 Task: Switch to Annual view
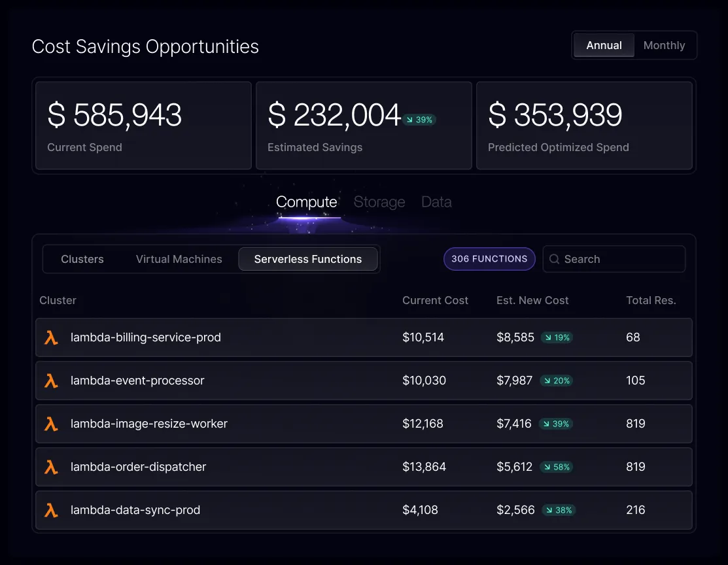(604, 45)
